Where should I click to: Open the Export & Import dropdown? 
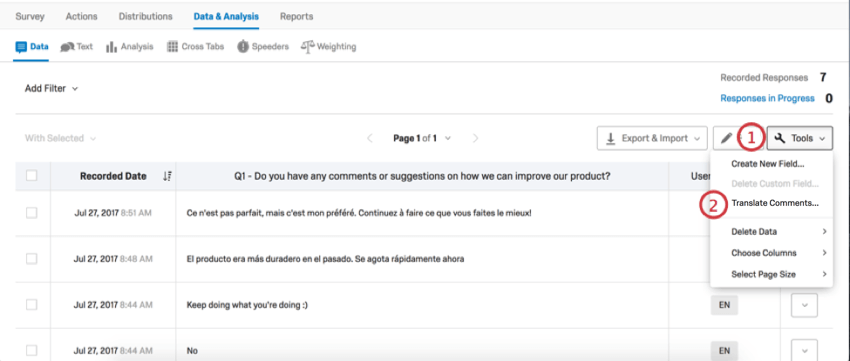pyautogui.click(x=652, y=138)
